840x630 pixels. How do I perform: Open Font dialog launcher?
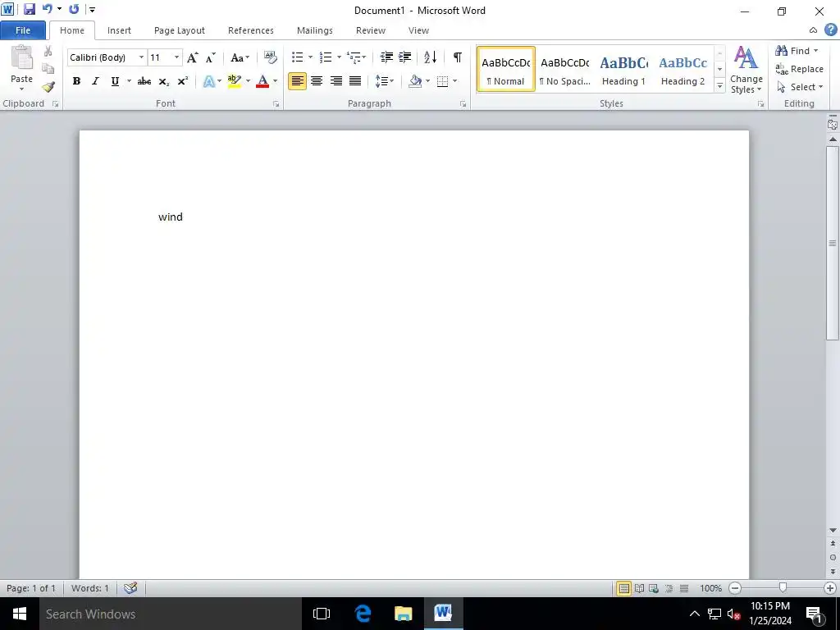coord(276,104)
